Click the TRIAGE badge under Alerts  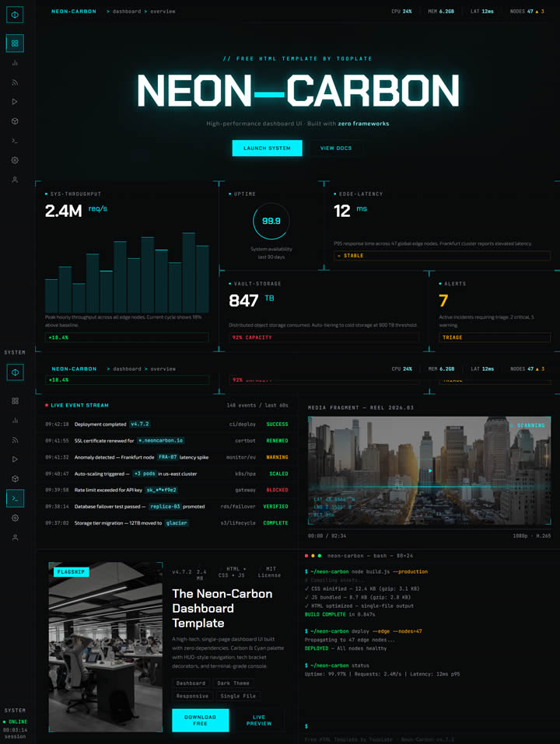(495, 337)
